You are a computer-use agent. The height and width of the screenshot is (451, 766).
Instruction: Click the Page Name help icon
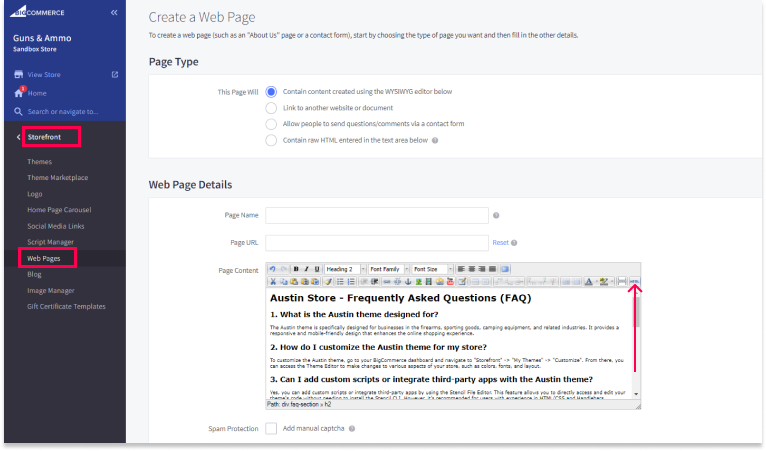coord(496,215)
